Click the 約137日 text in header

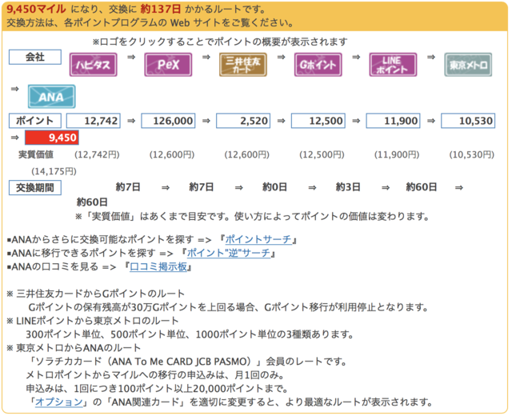[x=160, y=9]
